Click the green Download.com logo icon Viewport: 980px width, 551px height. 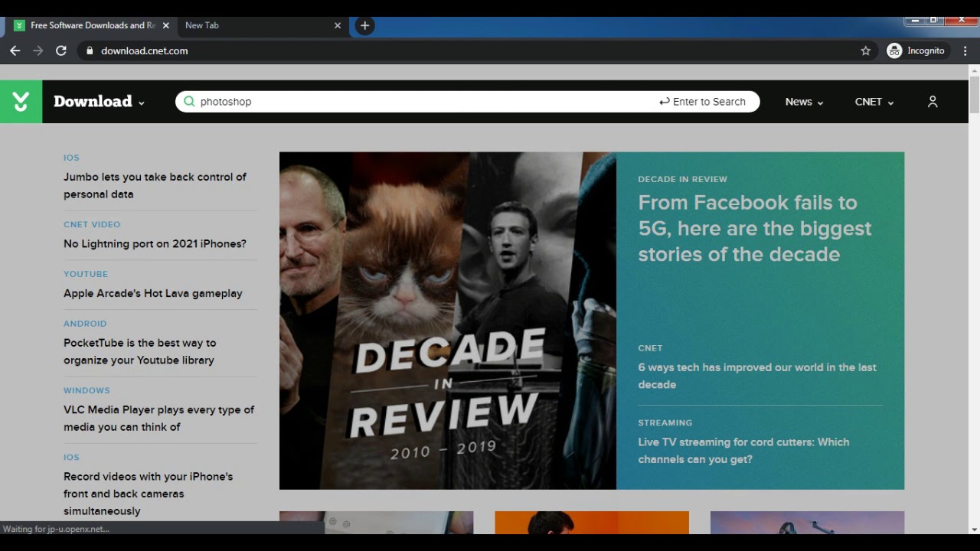[x=21, y=102]
